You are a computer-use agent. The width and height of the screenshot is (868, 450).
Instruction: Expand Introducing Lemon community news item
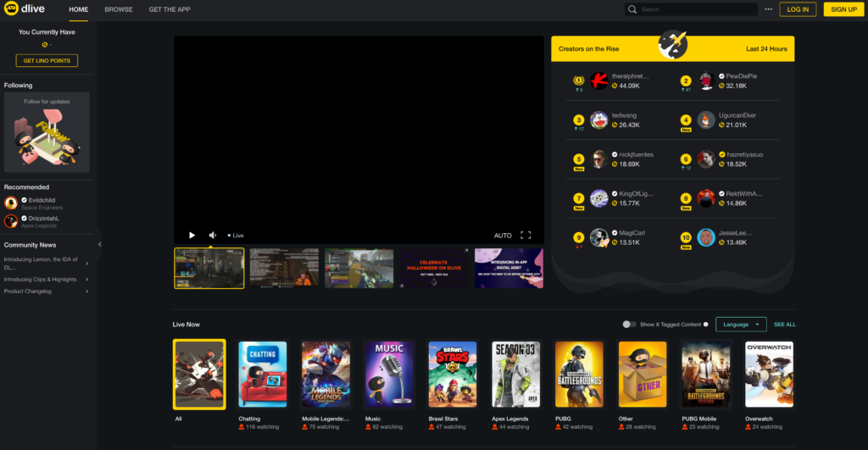point(47,264)
